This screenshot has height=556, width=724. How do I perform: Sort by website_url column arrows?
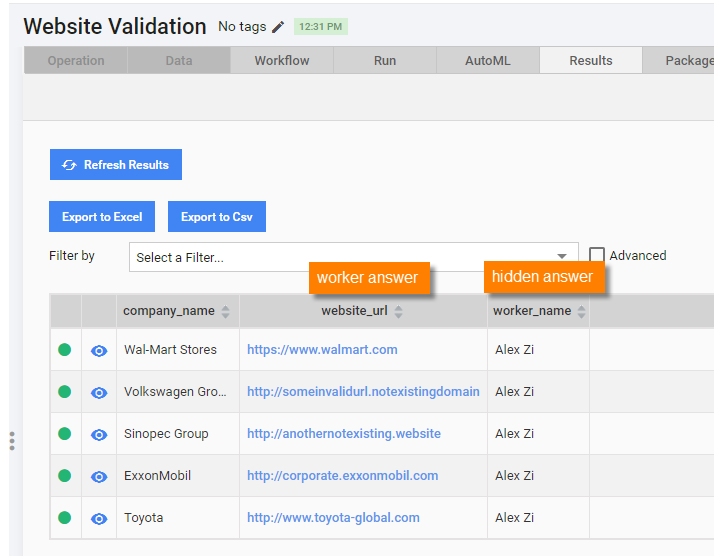click(398, 312)
